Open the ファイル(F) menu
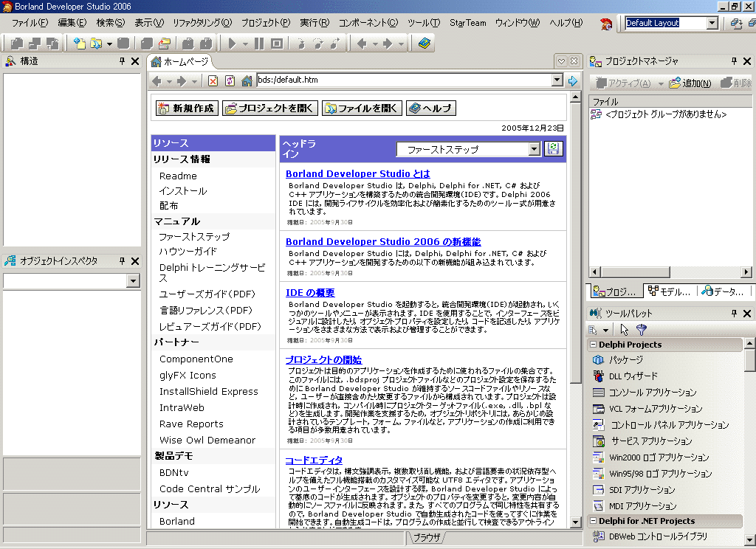 click(x=30, y=23)
